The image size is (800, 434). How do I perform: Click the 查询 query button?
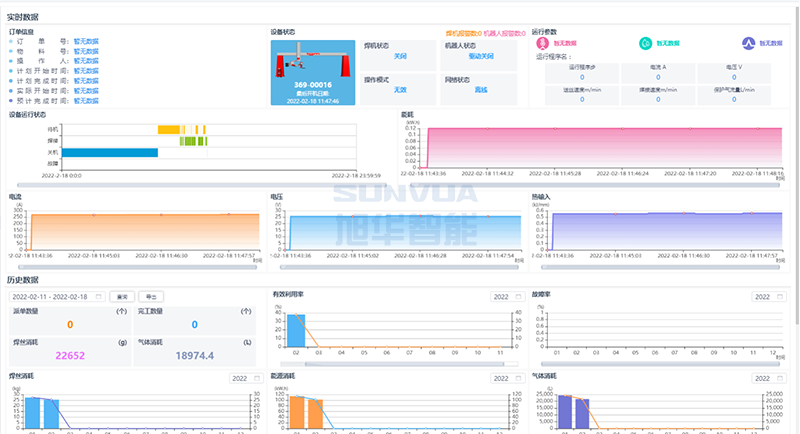(122, 297)
